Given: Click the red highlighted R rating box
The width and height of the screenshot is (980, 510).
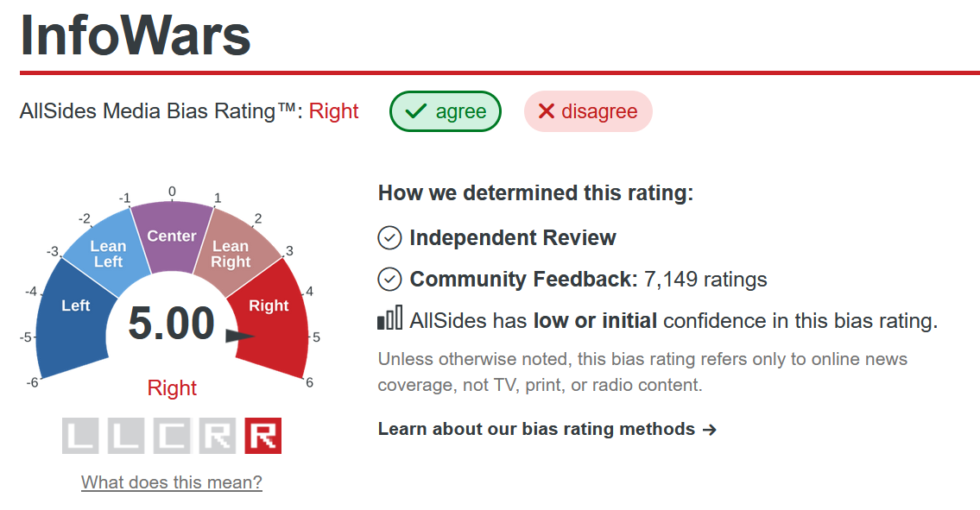Looking at the screenshot, I should tap(263, 436).
